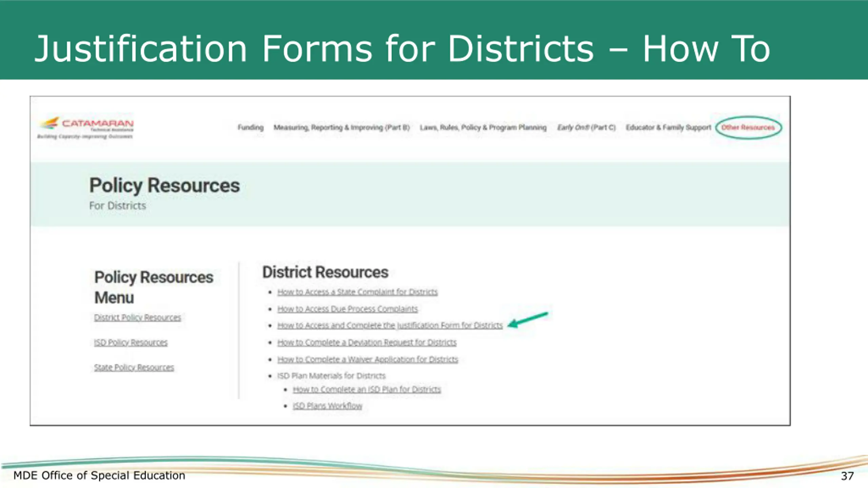Open Laws, Rules, Policy & Program Planning menu
Viewport: 868px width, 488px height.
tap(483, 127)
